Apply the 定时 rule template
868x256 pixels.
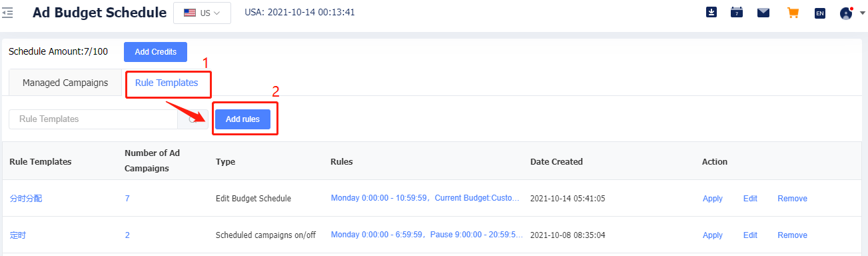pyautogui.click(x=713, y=235)
